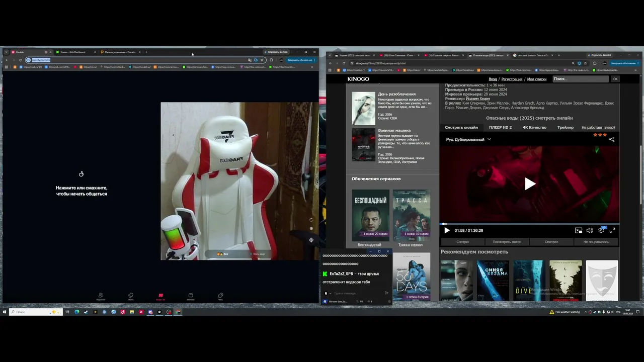Switch to the 'Stream - Kick Dashboard' tab

(x=75, y=52)
